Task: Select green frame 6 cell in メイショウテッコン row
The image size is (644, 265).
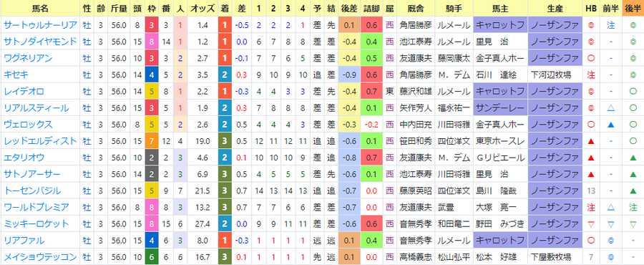Action: click(x=152, y=257)
